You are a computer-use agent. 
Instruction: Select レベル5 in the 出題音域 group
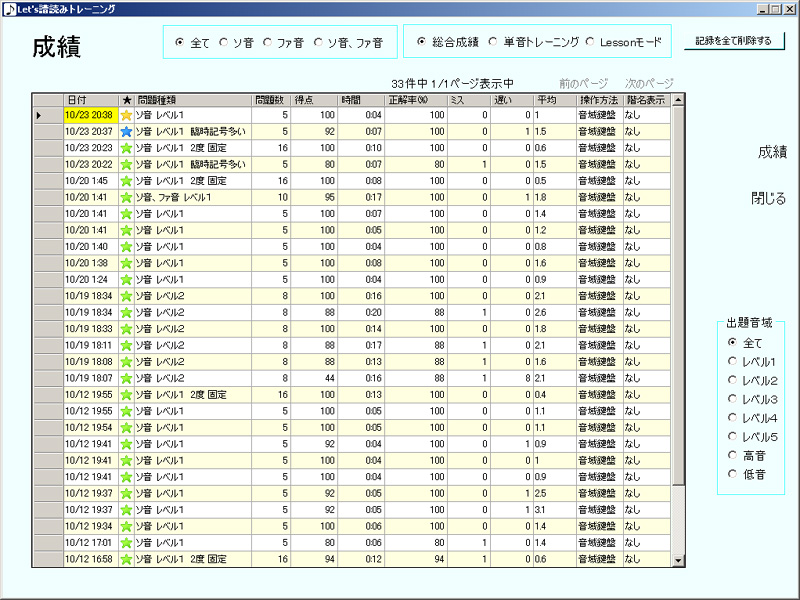[732, 436]
